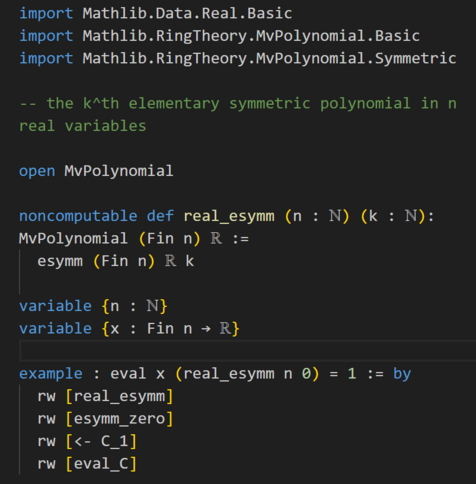Click the 'def' keyword
476x484 pixels.
coord(160,216)
